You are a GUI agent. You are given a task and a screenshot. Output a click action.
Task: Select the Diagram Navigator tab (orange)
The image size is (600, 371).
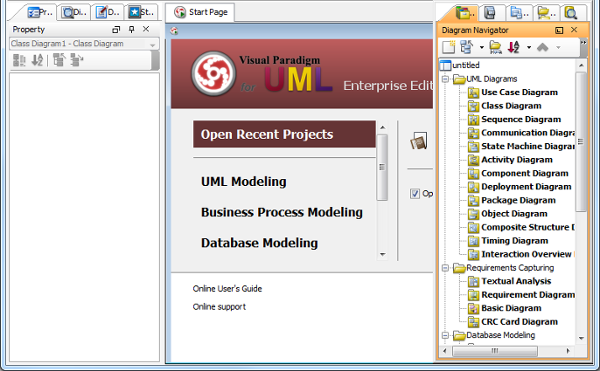[464, 13]
